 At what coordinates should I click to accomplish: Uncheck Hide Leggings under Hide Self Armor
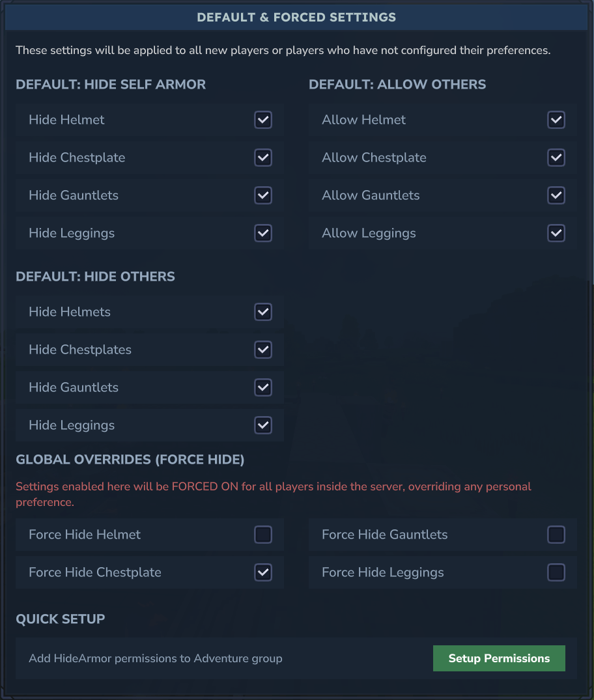click(x=263, y=233)
